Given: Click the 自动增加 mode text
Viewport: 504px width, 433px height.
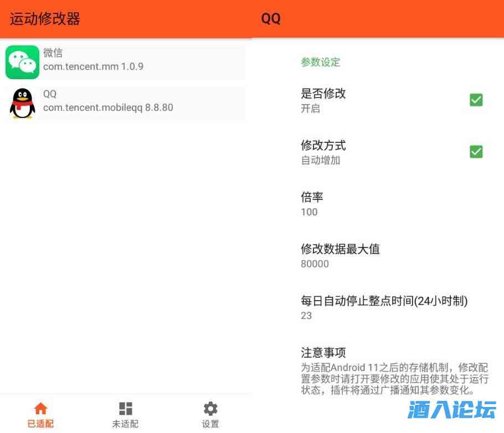Looking at the screenshot, I should (321, 160).
